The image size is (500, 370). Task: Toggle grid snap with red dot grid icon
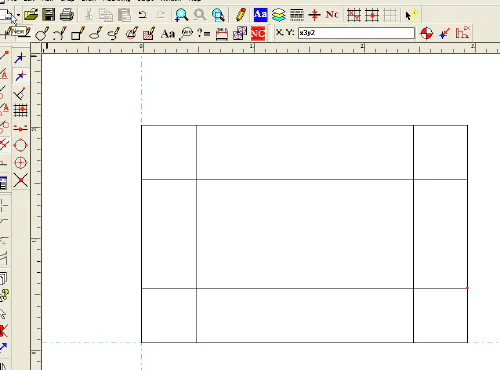coord(372,15)
